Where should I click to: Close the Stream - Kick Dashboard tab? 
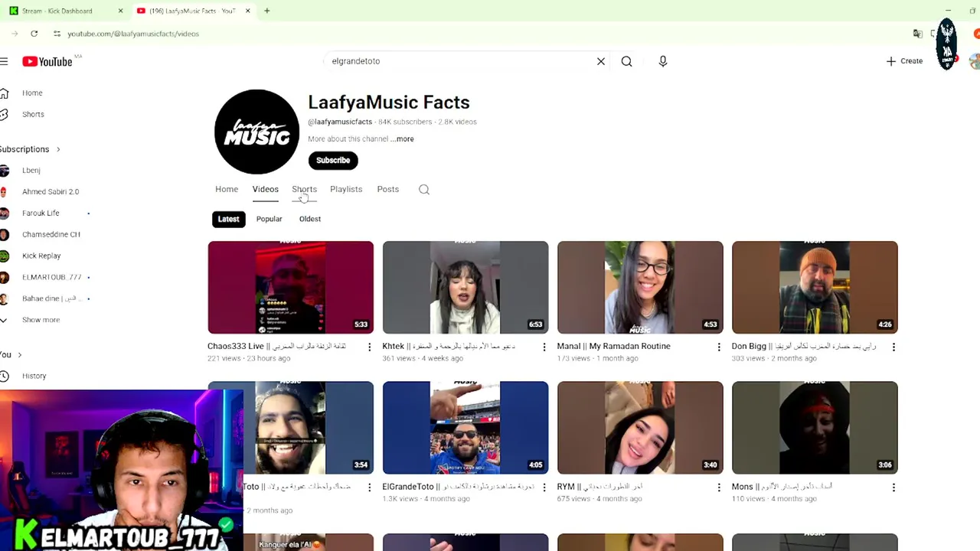tap(120, 11)
